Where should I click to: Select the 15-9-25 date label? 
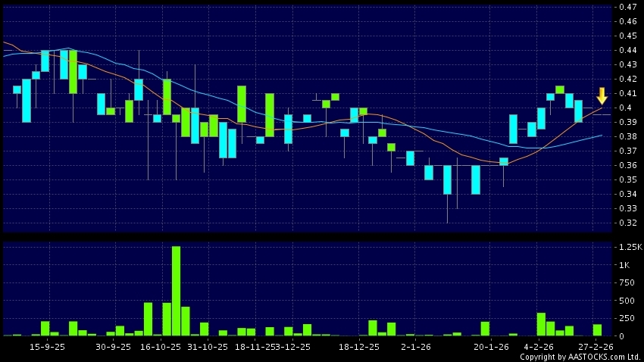47,347
